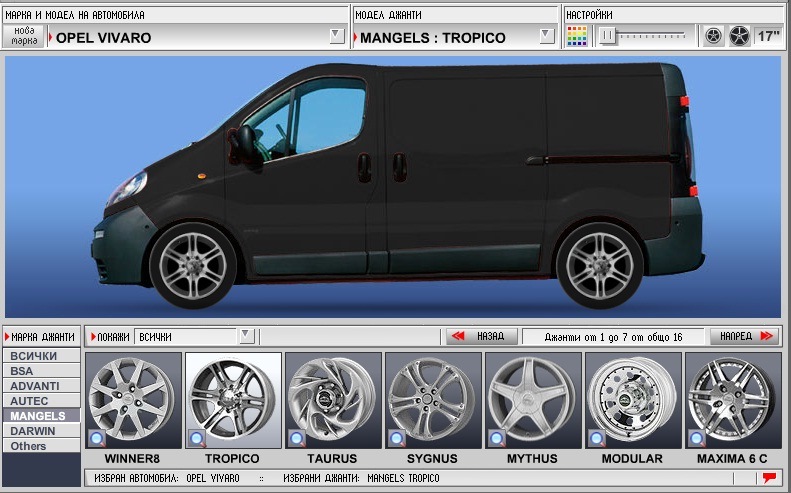Click the MAXIMA 6 C wheel name label
The width and height of the screenshot is (791, 493).
[x=732, y=459]
